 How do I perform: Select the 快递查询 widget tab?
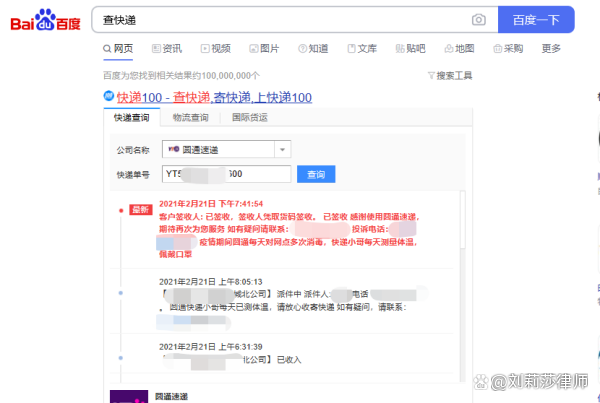pyautogui.click(x=132, y=117)
